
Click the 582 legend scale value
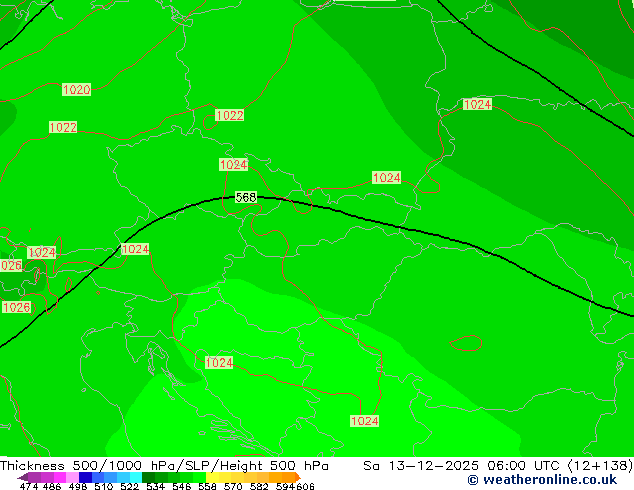[x=259, y=486]
